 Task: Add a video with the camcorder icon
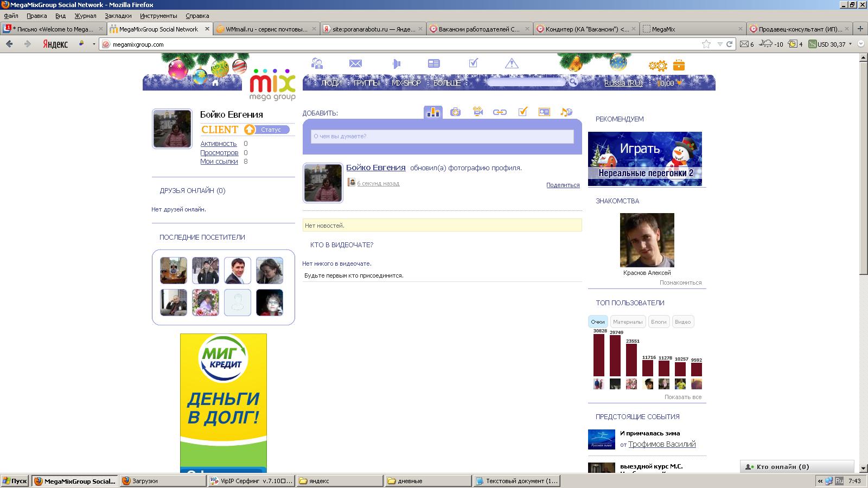477,112
